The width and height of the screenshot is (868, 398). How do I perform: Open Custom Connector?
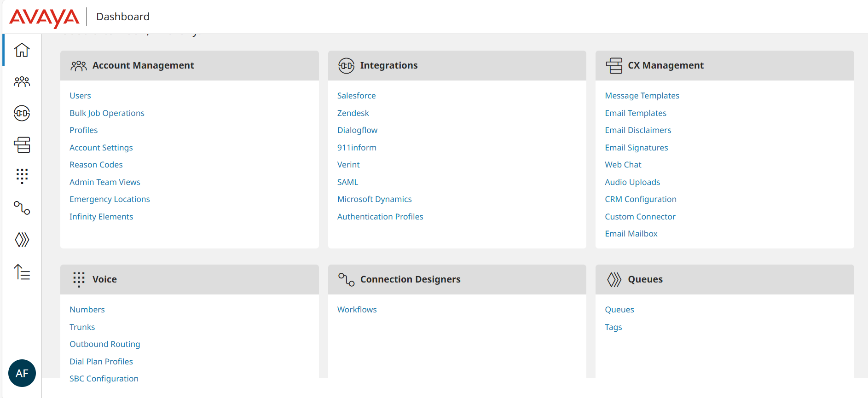(640, 217)
